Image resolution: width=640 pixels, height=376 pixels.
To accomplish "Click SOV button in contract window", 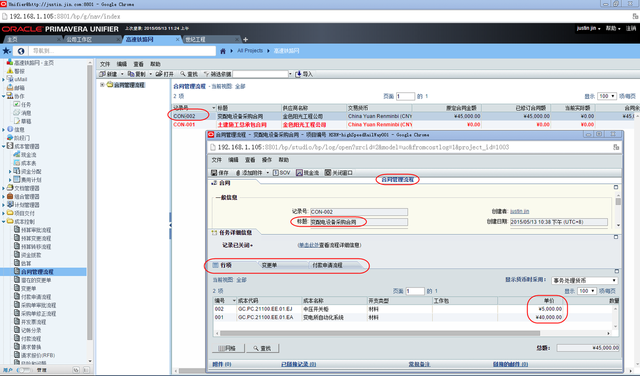I will tap(282, 173).
